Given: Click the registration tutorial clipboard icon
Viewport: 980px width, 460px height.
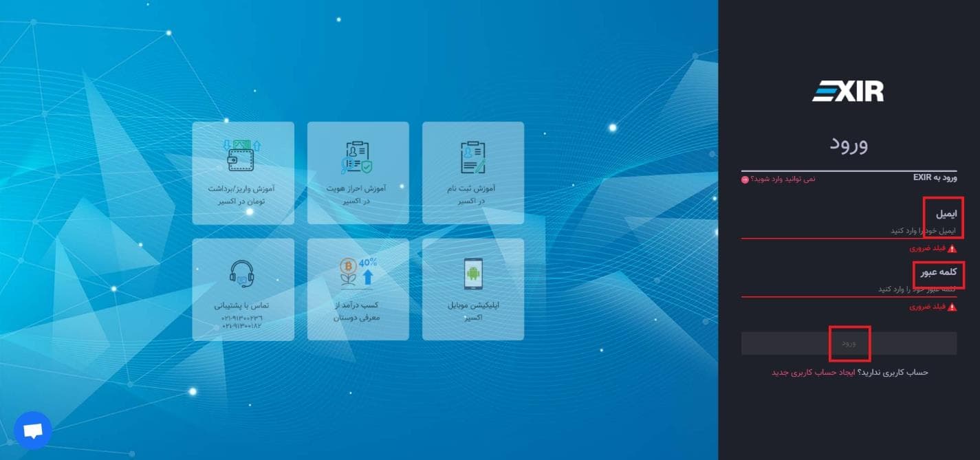Looking at the screenshot, I should (473, 157).
